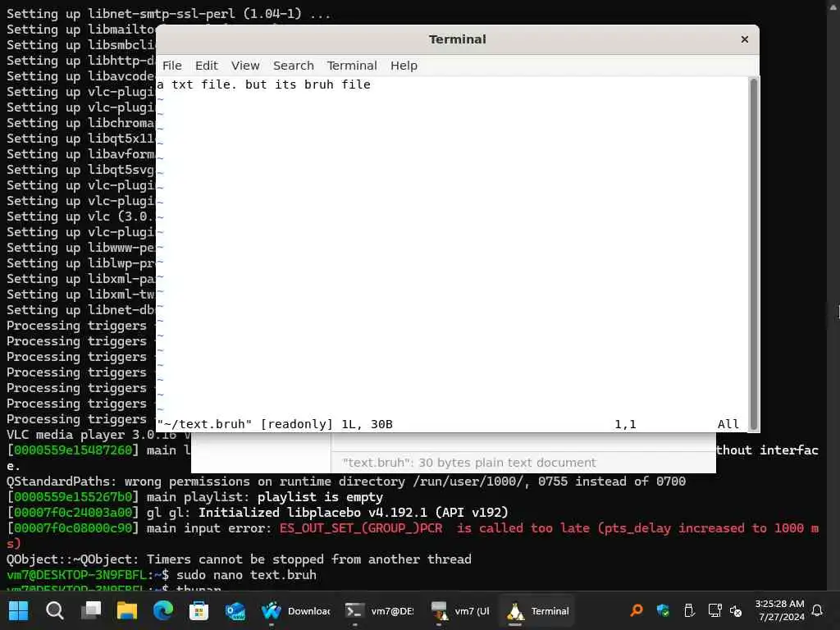The image size is (840, 630).
Task: Open the Help menu in Terminal
Action: coord(404,66)
